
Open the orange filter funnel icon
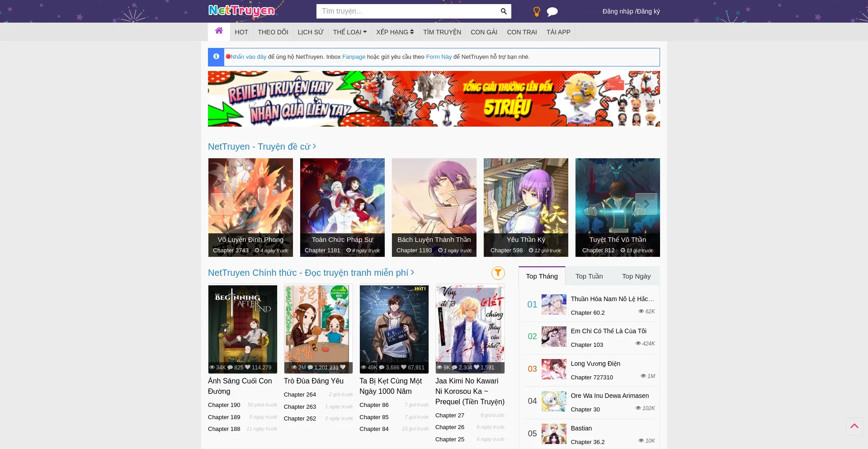498,273
